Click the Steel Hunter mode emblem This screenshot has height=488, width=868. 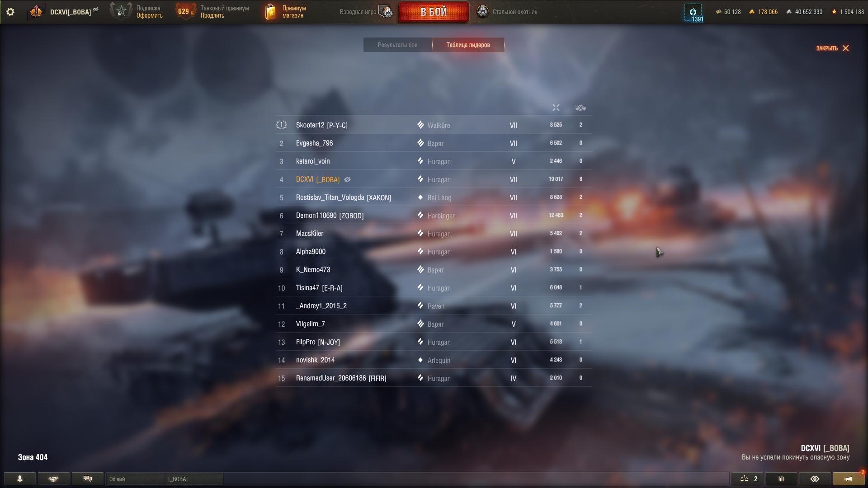click(483, 12)
